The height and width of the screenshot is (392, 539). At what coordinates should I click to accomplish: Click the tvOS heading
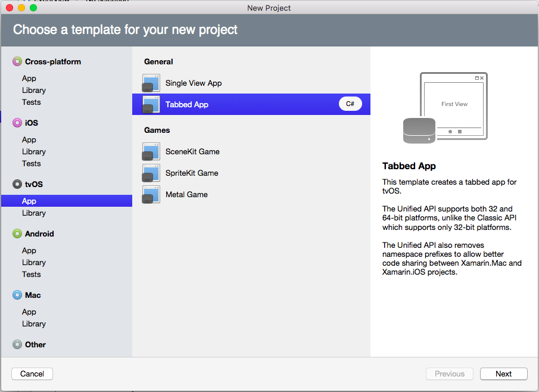pos(34,184)
